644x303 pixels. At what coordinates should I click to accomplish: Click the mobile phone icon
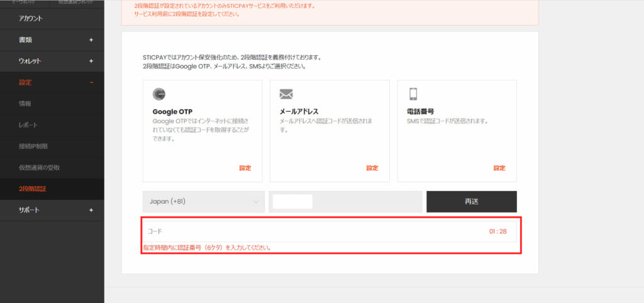coord(413,94)
